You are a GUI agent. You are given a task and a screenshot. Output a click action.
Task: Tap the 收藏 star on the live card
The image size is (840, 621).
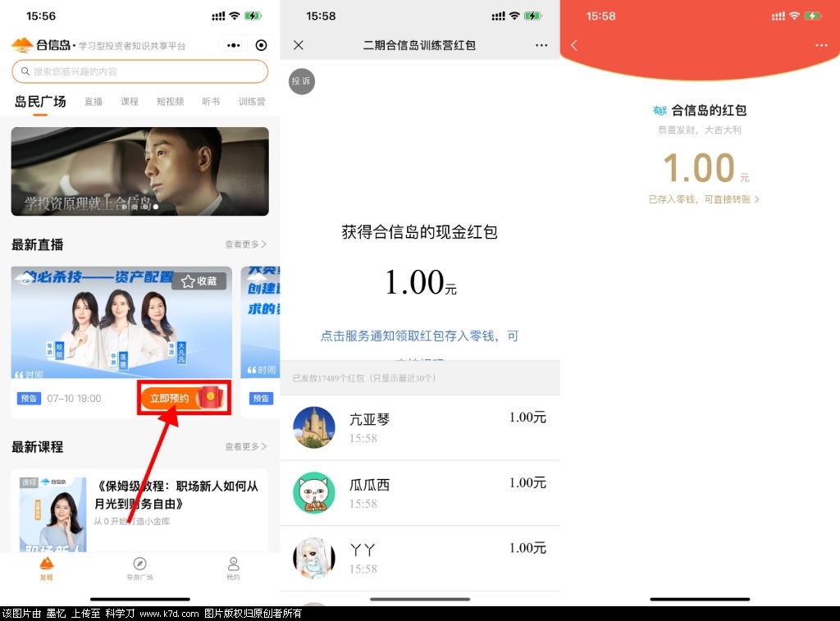[x=199, y=281]
